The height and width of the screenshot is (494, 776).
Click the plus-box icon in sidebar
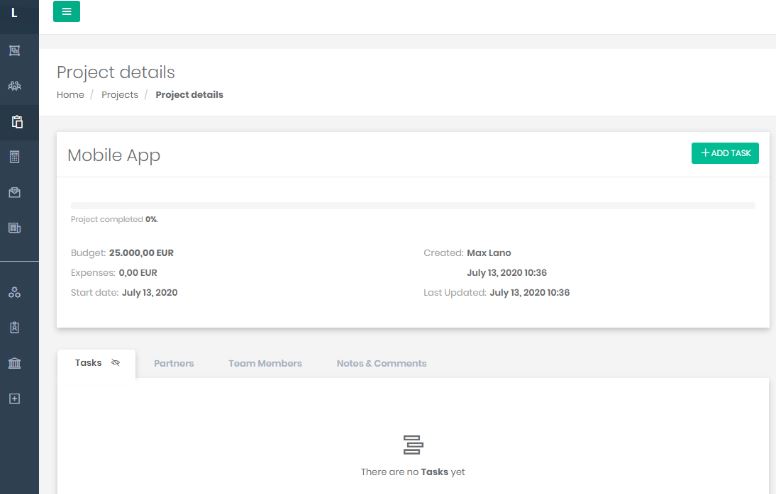[14, 399]
